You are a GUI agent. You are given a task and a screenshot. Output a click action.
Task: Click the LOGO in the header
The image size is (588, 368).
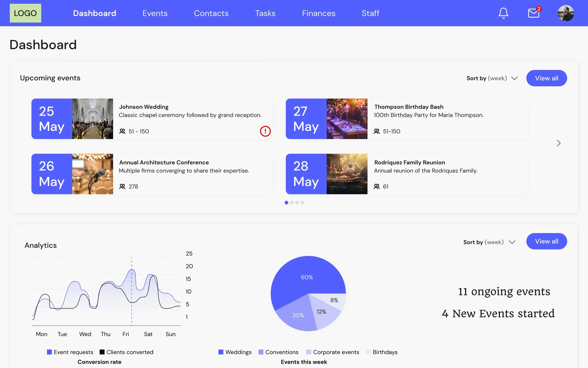25,13
